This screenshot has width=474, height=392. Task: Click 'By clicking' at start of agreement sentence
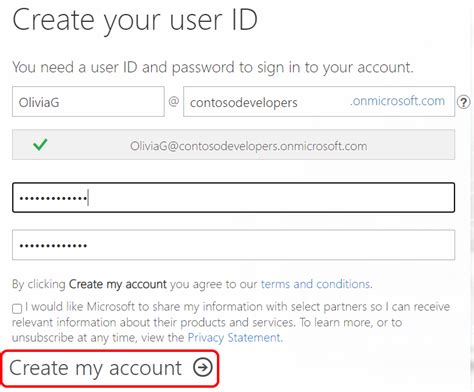39,284
